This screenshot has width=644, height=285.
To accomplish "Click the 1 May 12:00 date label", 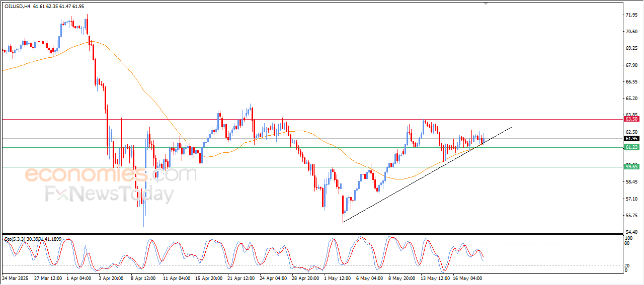I will (x=338, y=277).
